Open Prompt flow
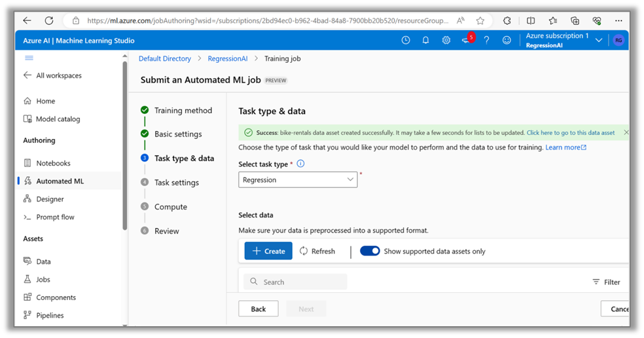The width and height of the screenshot is (644, 338). click(x=49, y=217)
